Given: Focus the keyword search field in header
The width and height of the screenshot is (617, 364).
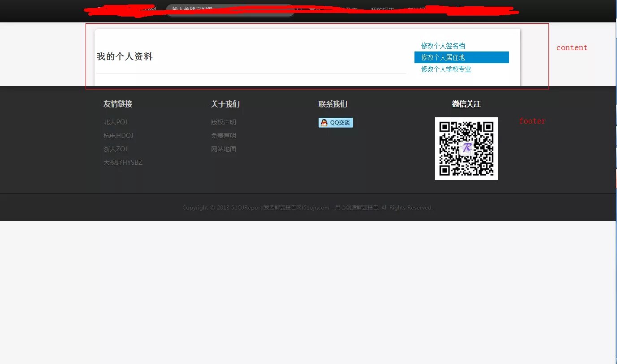Looking at the screenshot, I should tap(230, 10).
